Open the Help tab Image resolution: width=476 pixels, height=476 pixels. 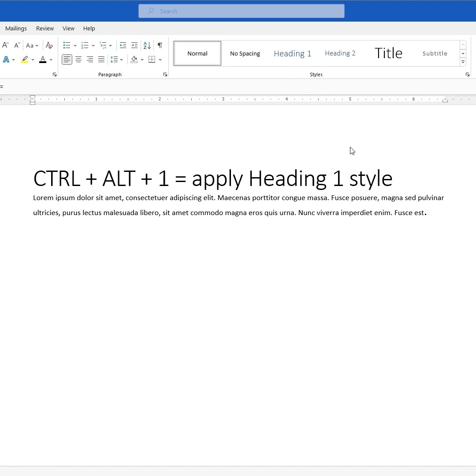point(89,29)
